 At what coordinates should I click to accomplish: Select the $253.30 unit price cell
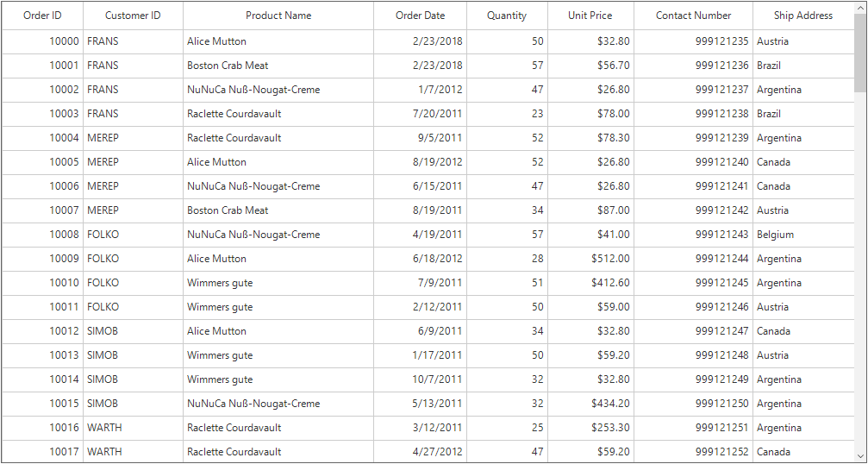(x=590, y=428)
